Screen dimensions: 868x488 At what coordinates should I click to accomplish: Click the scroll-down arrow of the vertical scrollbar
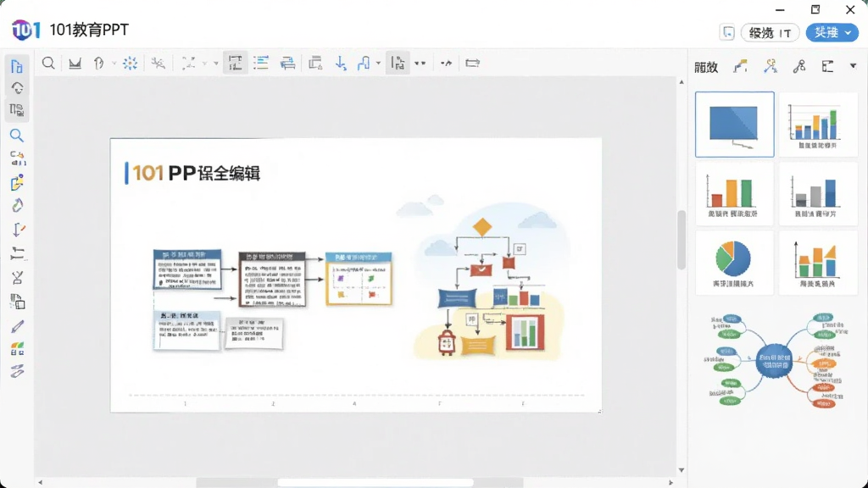pyautogui.click(x=682, y=470)
